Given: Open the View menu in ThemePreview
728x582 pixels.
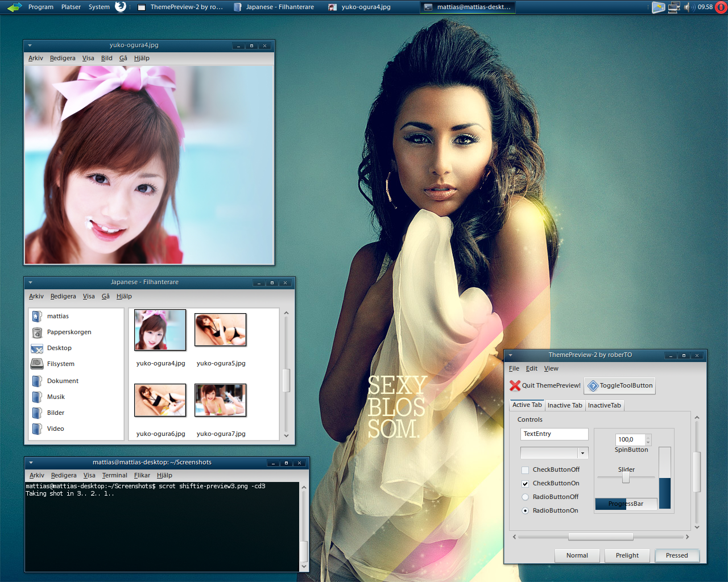Looking at the screenshot, I should tap(551, 369).
